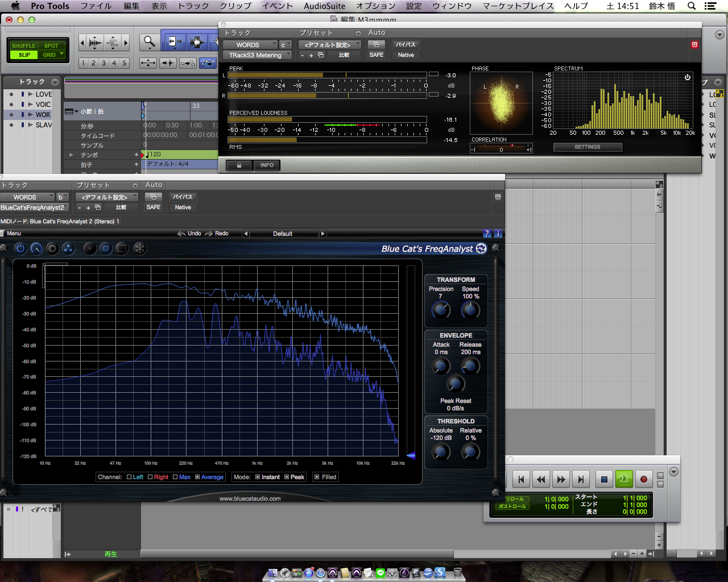
Task: Click SAFE button in T-RackS plug-in header
Action: coord(377,55)
